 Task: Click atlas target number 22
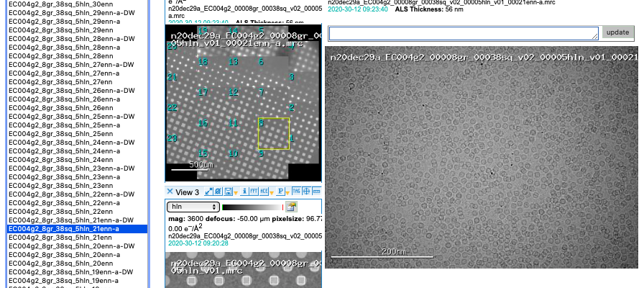point(172,107)
